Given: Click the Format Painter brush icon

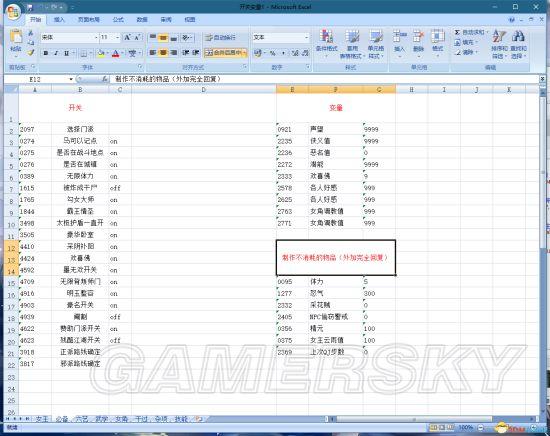Looking at the screenshot, I should (x=31, y=52).
